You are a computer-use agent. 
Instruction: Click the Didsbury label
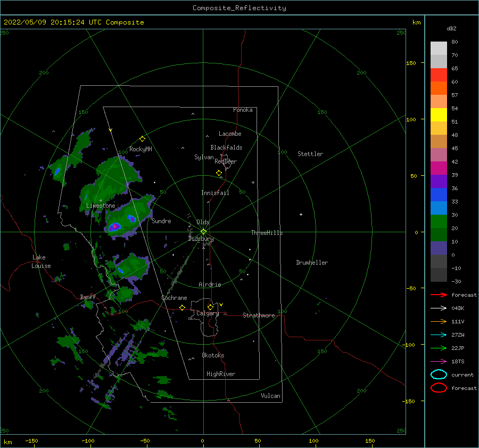[x=201, y=239]
